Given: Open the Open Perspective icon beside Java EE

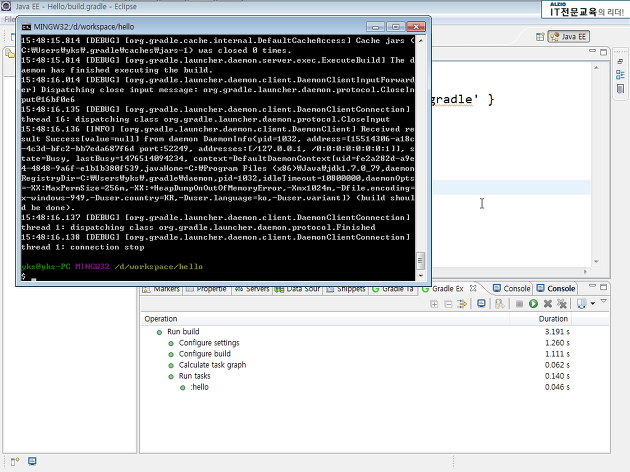Looking at the screenshot, I should (x=540, y=37).
